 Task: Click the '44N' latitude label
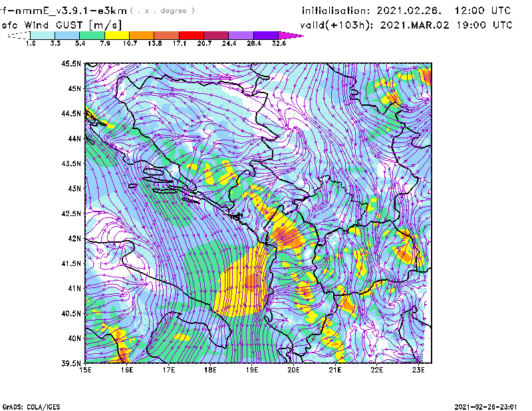point(74,138)
